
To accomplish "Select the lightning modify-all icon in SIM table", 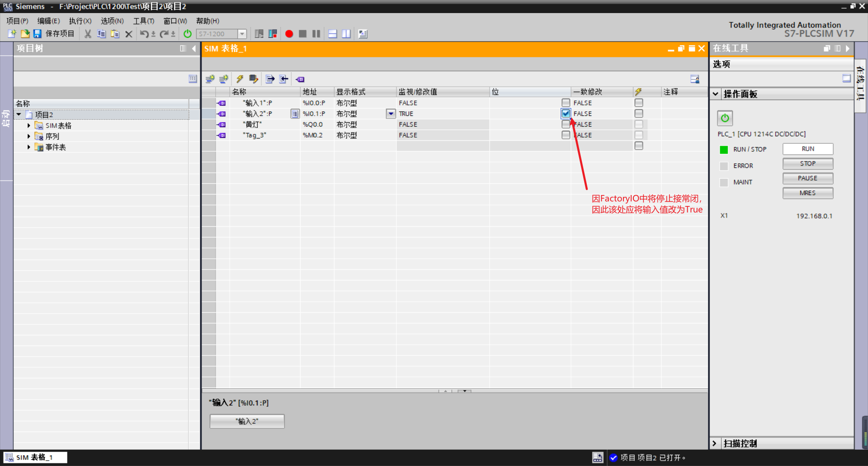I will [x=240, y=79].
